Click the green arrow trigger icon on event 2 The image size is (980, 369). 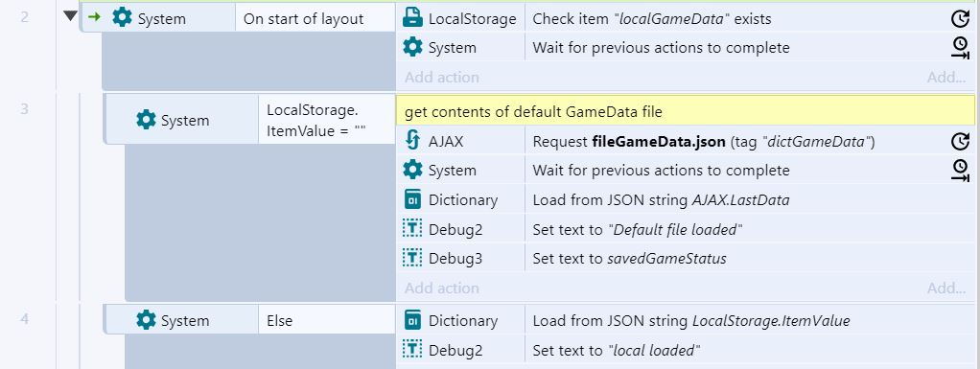coord(94,17)
